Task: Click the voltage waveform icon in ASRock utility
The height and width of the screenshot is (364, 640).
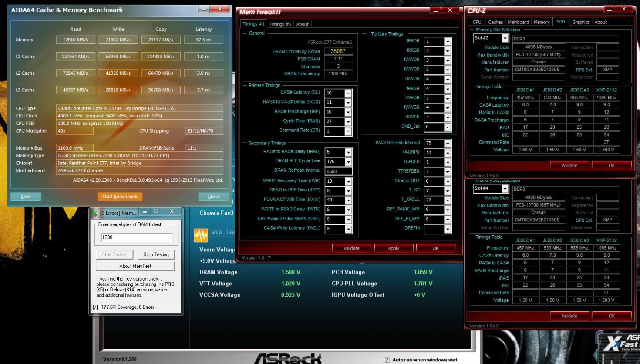Action: pyautogui.click(x=201, y=235)
